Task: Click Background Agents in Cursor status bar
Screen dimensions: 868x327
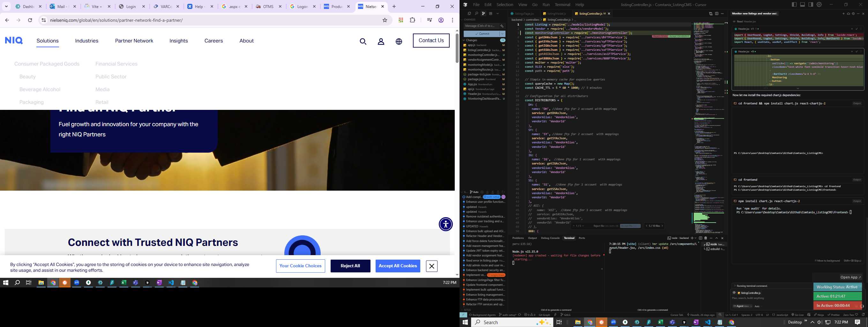Action: [483, 315]
